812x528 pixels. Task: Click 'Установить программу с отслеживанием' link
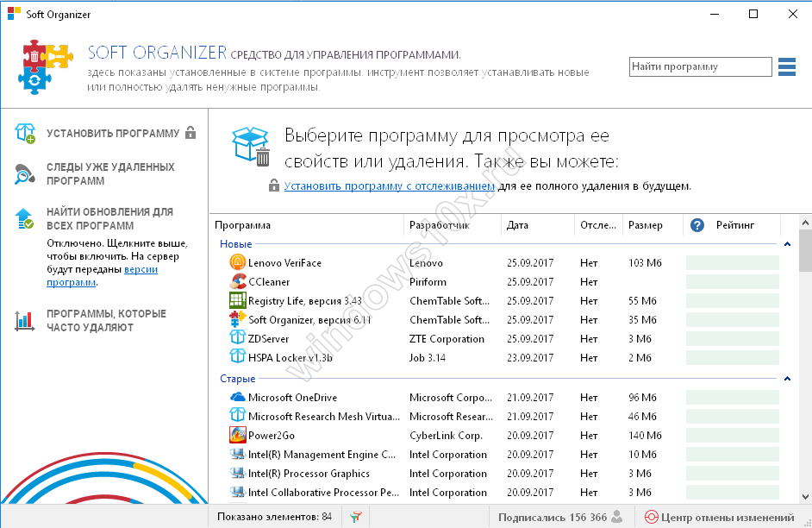tap(390, 185)
